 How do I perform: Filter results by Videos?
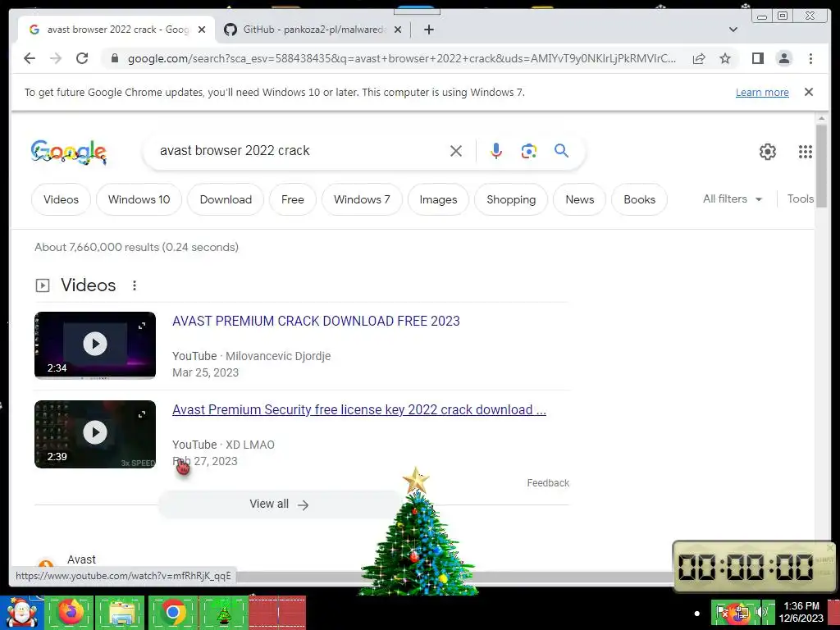61,199
